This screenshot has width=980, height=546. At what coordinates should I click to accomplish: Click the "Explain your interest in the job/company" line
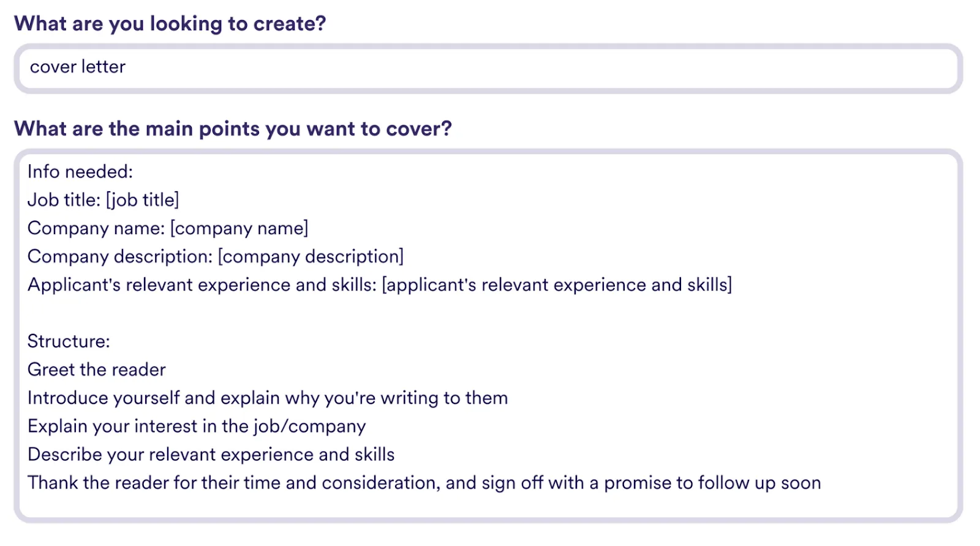[x=197, y=427]
